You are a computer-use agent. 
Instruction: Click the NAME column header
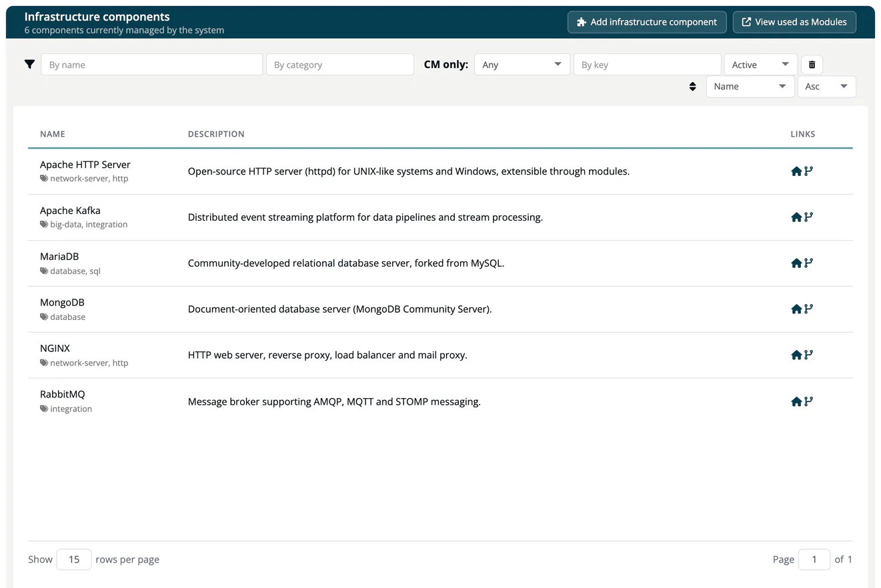pos(53,134)
